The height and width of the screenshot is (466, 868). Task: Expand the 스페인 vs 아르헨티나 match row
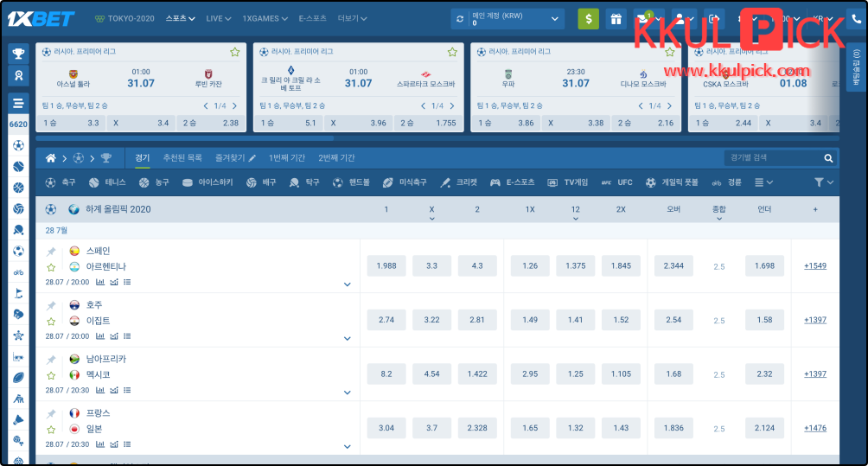(347, 284)
